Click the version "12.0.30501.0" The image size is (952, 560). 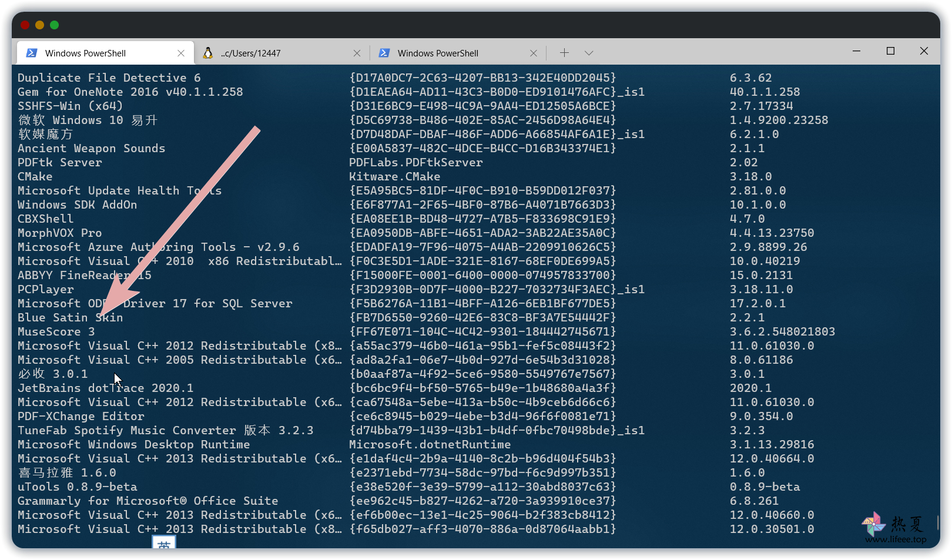pyautogui.click(x=772, y=529)
